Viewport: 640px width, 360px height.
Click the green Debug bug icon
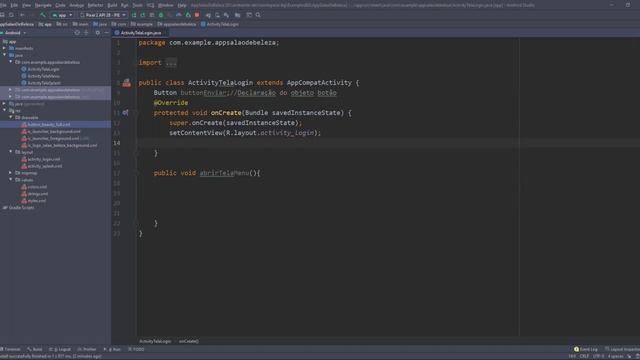pyautogui.click(x=161, y=15)
